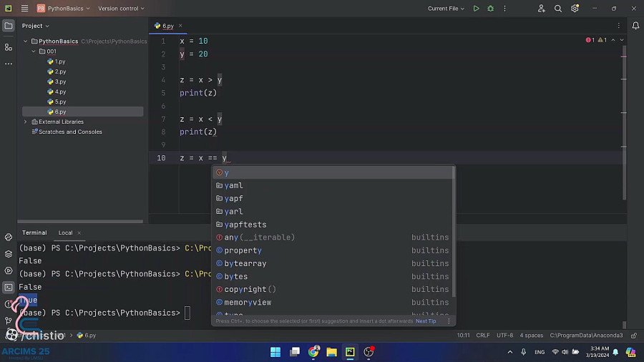Screen dimensions: 644x362
Task: Open the Services tool window icon
Action: 8,271
